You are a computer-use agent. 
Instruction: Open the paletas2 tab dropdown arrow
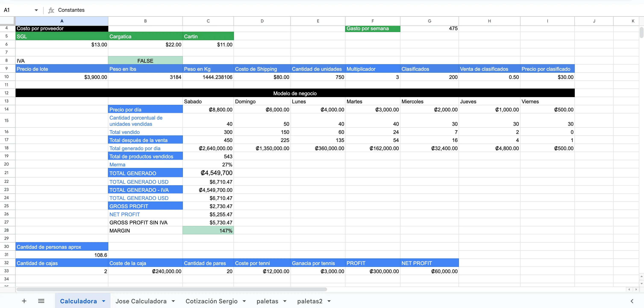[329, 301]
